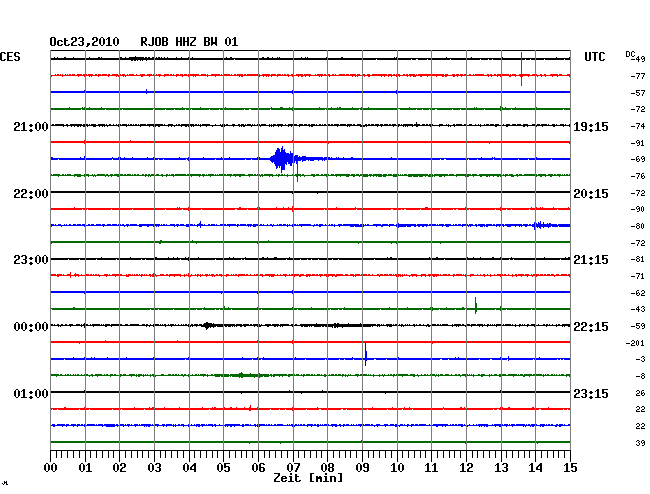Click the blue spike at minute 09
This screenshot has height=494, width=650.
point(366,354)
